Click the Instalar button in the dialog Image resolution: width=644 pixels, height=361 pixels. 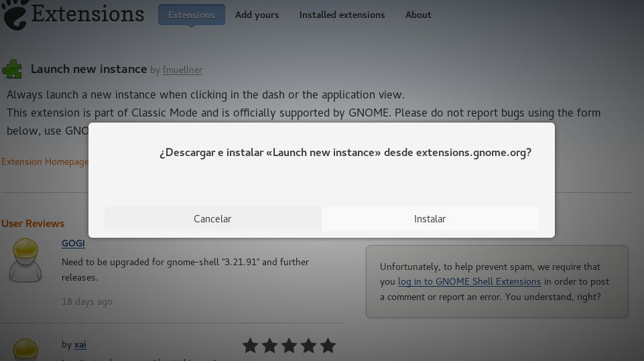pyautogui.click(x=430, y=219)
